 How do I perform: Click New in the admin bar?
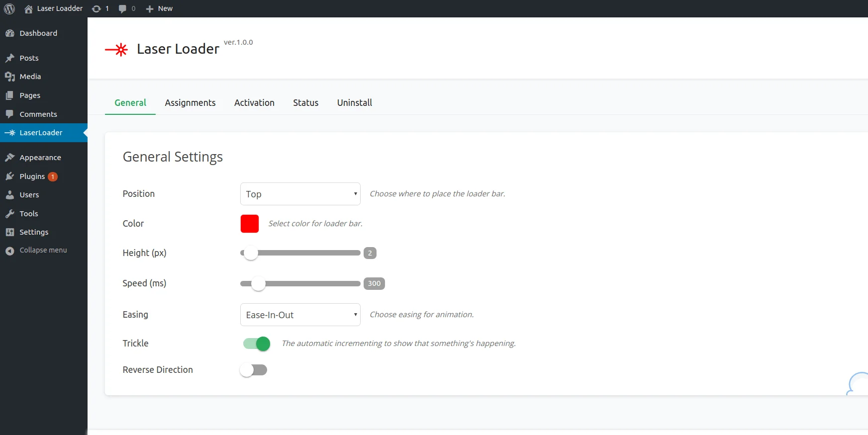coord(165,8)
